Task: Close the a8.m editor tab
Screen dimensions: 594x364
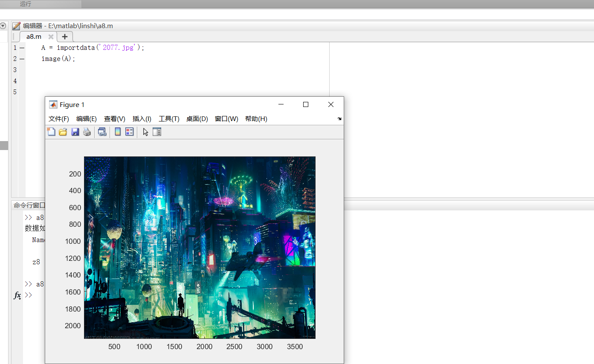Action: [x=51, y=37]
